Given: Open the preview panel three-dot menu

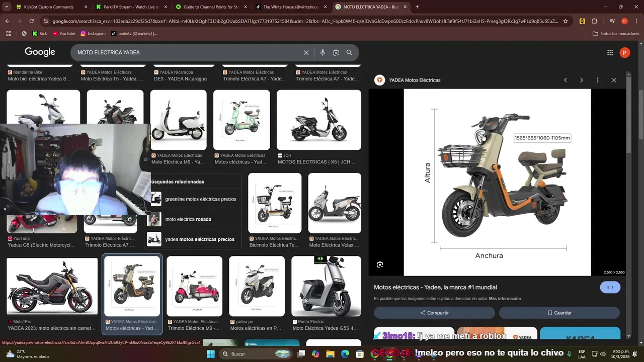Looking at the screenshot, I should [x=598, y=80].
